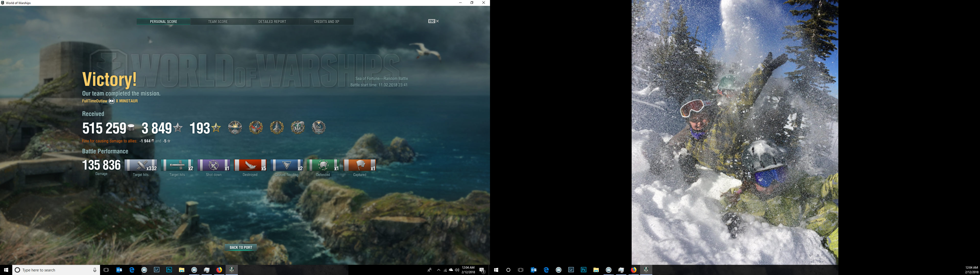Image resolution: width=980 pixels, height=275 pixels.
Task: Click the explosion achievement medal
Action: tap(235, 127)
